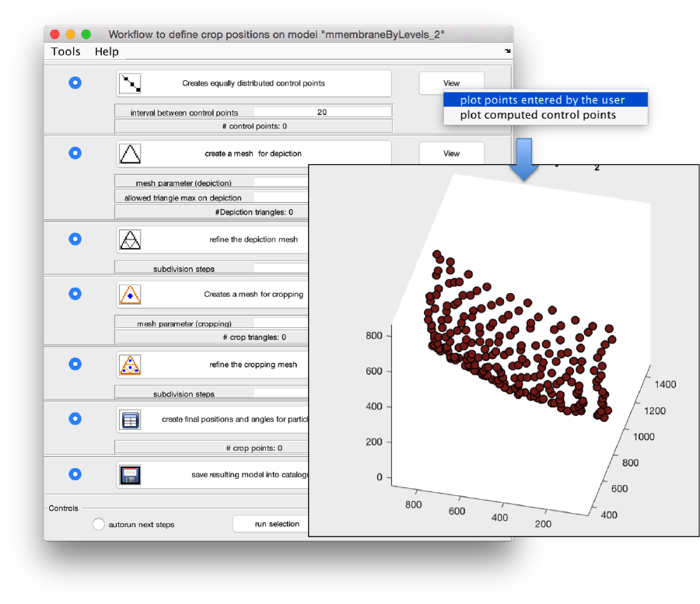Choose 'plot computed control points'
The width and height of the screenshot is (700, 604).
537,115
